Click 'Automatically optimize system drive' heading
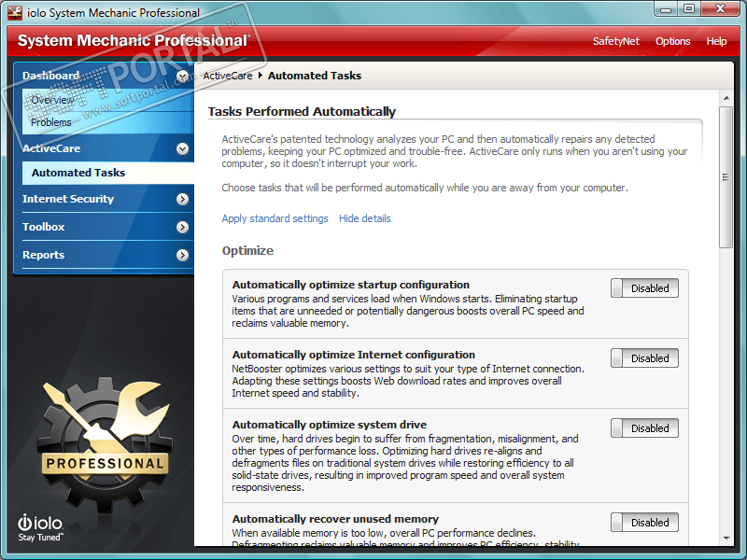Screen dimensions: 747x560 (330, 425)
